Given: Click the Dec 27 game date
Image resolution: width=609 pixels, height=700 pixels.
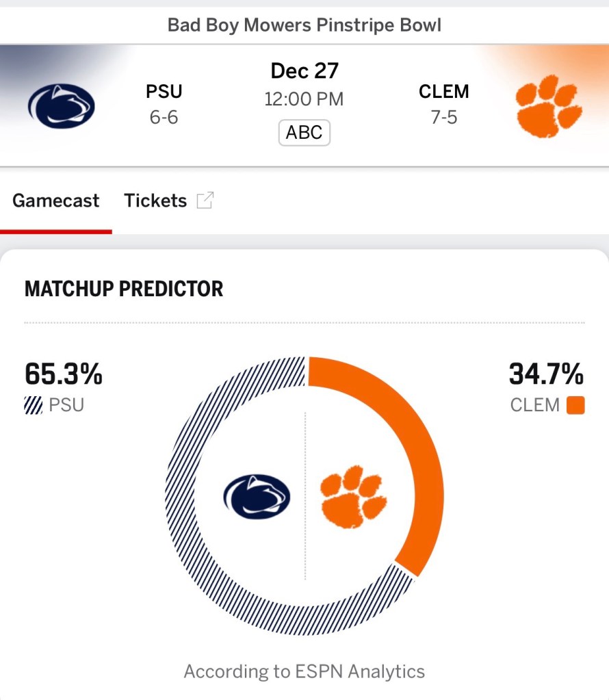Looking at the screenshot, I should click(x=304, y=70).
